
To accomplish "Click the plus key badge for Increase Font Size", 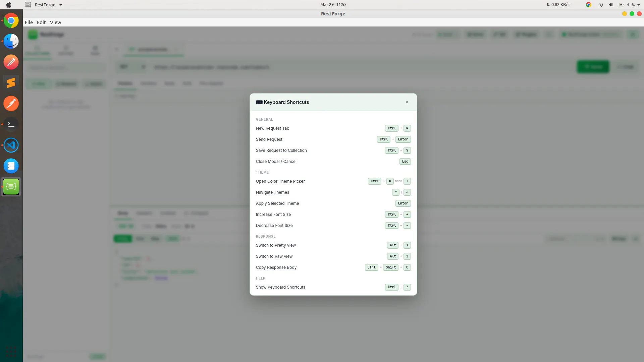I will click(x=407, y=215).
